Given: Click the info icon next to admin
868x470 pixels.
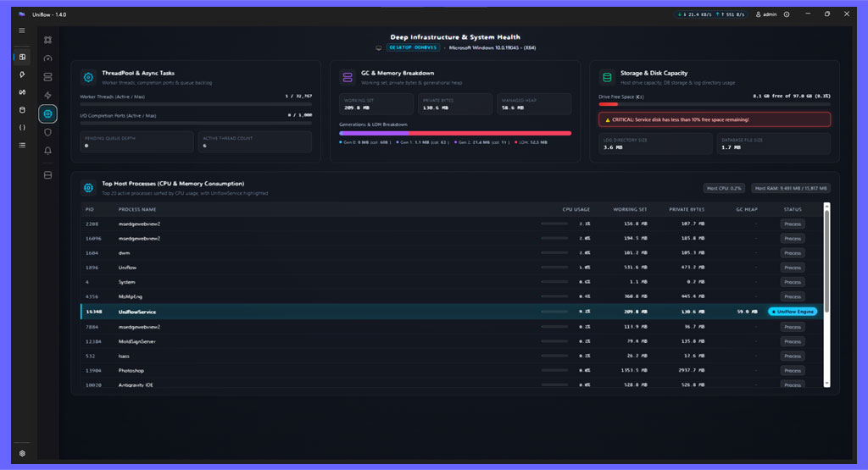Looking at the screenshot, I should pos(787,14).
